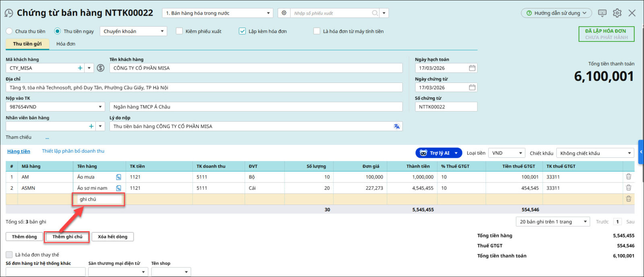Open the Thiết lập phân bổ doanh thu tab
This screenshot has width=644, height=277.
pyautogui.click(x=73, y=151)
